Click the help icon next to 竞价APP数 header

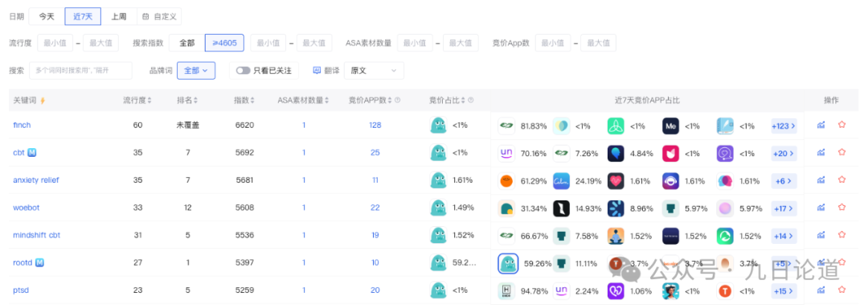[398, 101]
